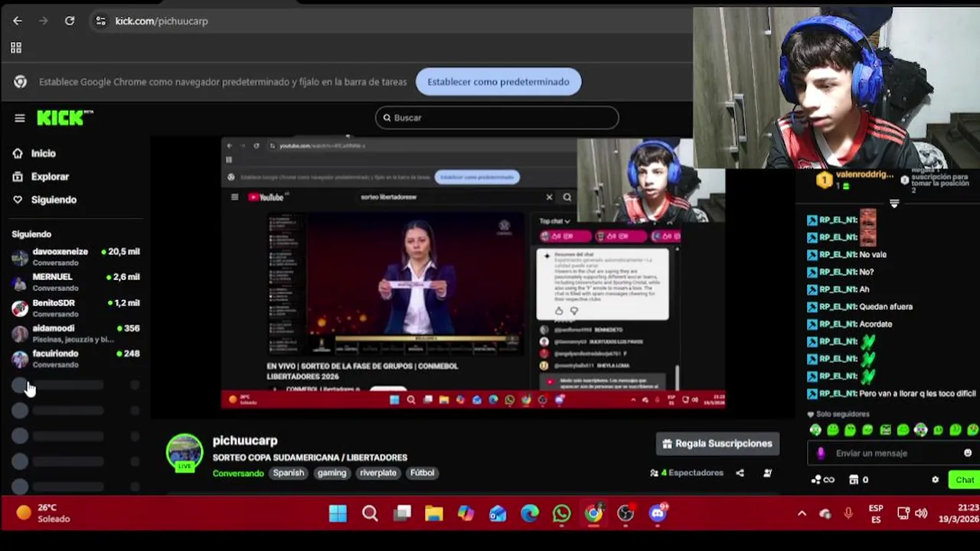This screenshot has width=980, height=551.
Task: Open Windows Start menu
Action: click(x=338, y=514)
